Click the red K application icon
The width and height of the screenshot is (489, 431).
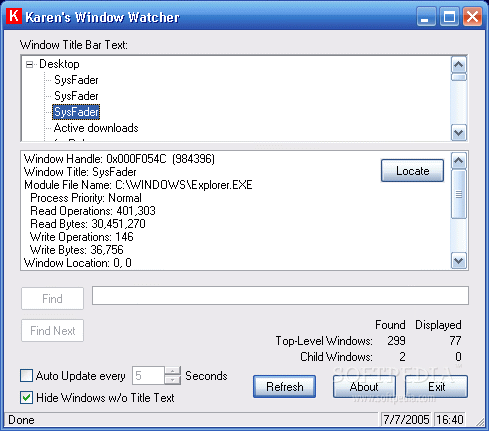[14, 16]
